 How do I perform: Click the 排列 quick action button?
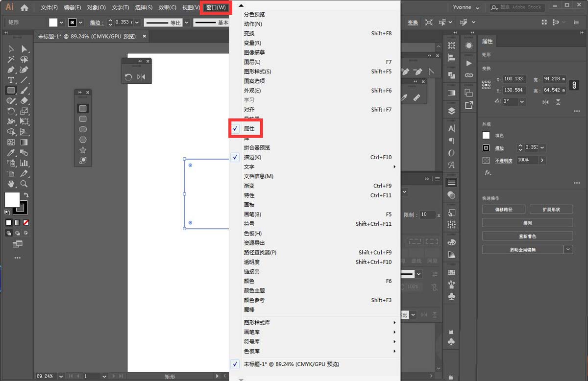point(527,222)
